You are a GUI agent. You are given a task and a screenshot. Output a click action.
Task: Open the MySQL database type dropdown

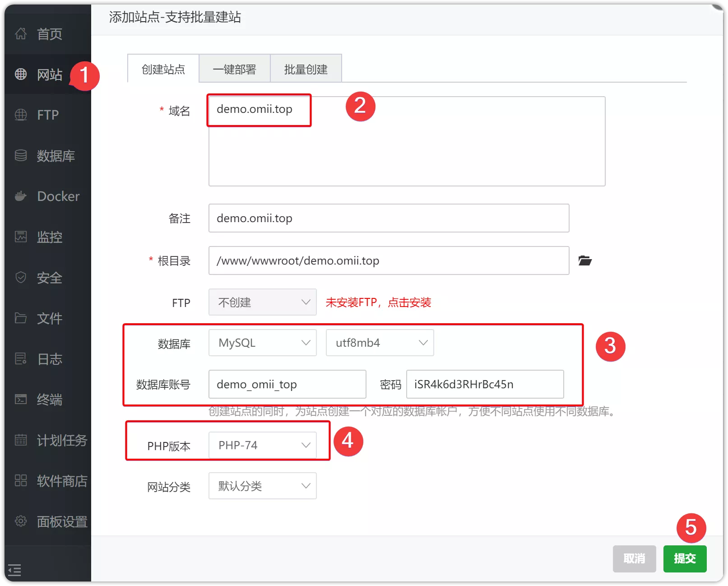click(x=262, y=343)
